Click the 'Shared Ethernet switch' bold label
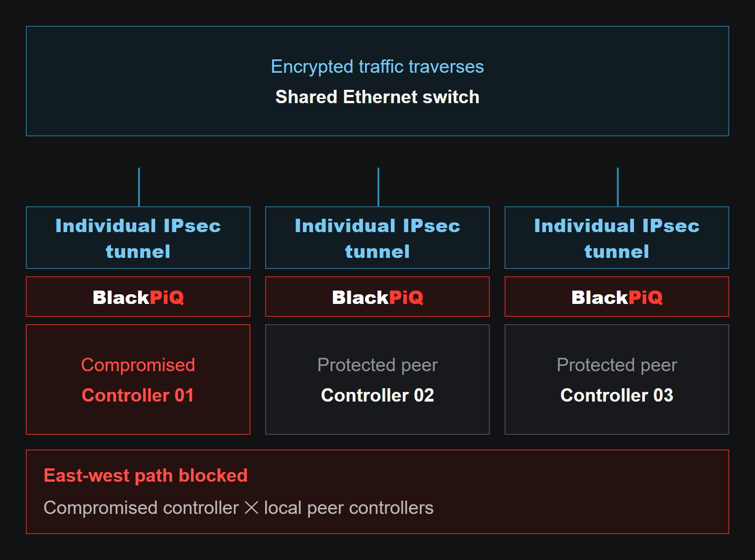This screenshot has height=560, width=755. (377, 97)
